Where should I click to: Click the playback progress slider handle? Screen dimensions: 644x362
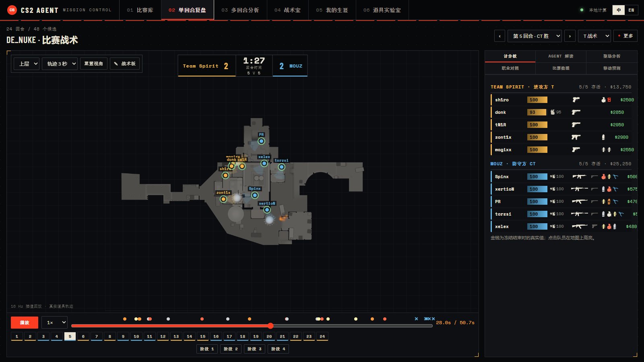[x=270, y=326]
